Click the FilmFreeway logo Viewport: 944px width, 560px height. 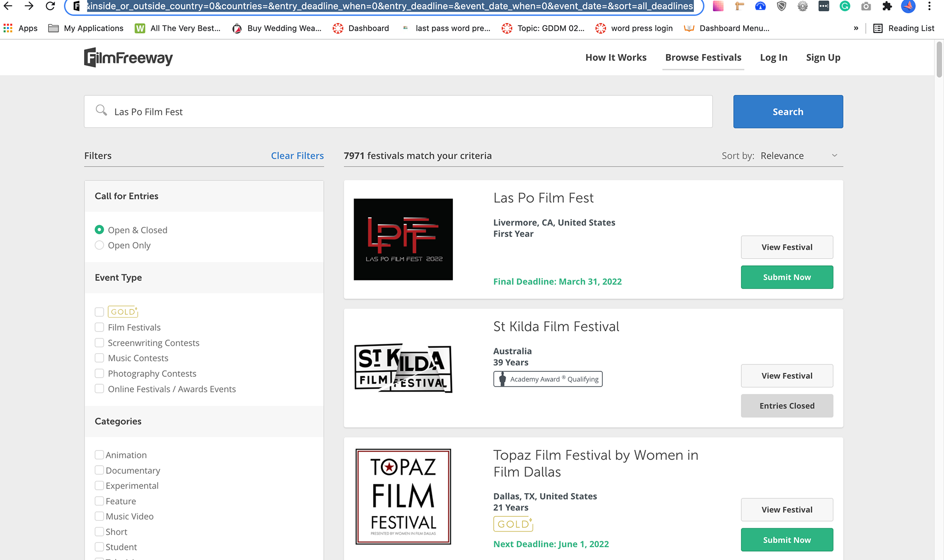pyautogui.click(x=128, y=57)
